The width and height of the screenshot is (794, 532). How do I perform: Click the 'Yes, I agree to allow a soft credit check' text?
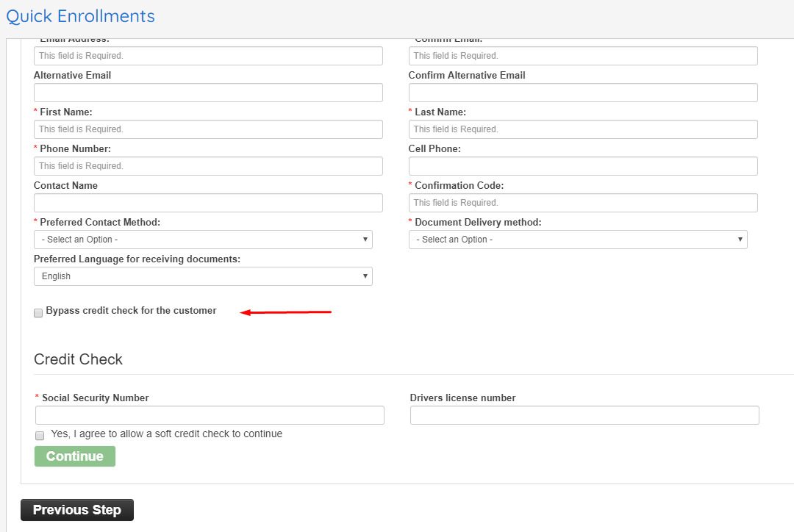[167, 434]
